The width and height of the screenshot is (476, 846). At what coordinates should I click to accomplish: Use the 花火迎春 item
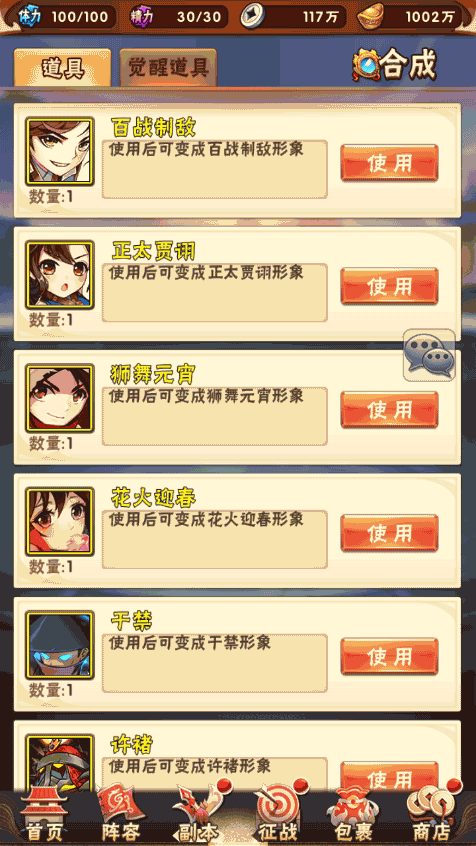tap(389, 533)
